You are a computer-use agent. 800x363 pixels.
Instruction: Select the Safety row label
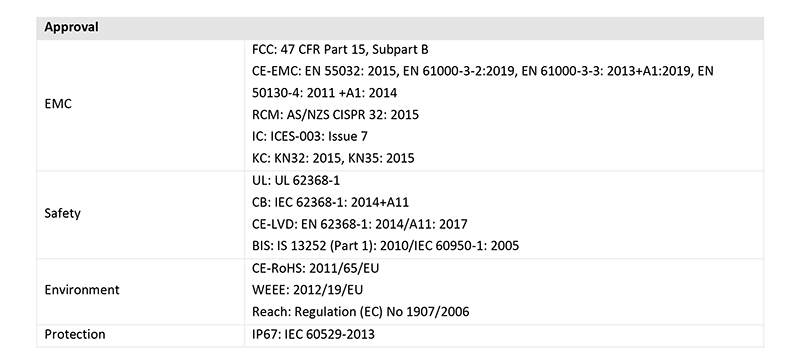tap(62, 213)
